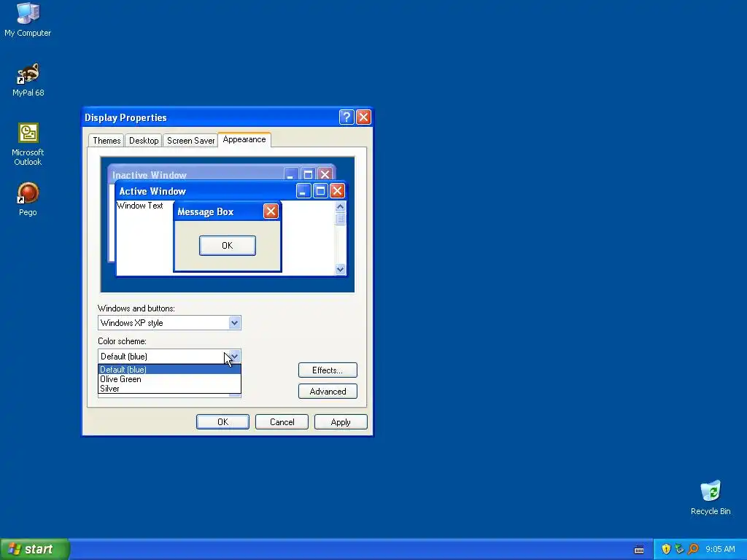Click the Apply button
747x560 pixels.
[x=341, y=422]
